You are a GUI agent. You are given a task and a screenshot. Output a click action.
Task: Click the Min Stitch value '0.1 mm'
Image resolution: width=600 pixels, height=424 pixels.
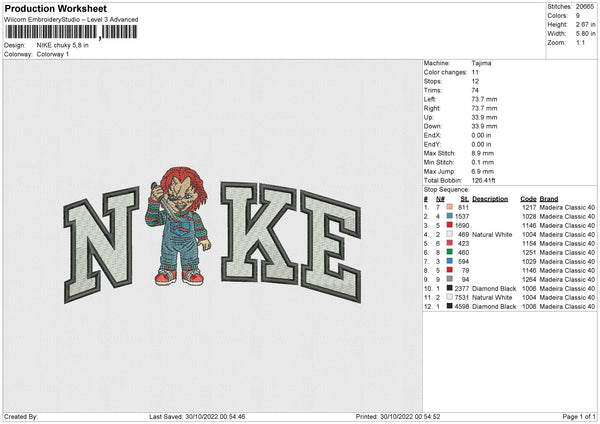click(483, 162)
